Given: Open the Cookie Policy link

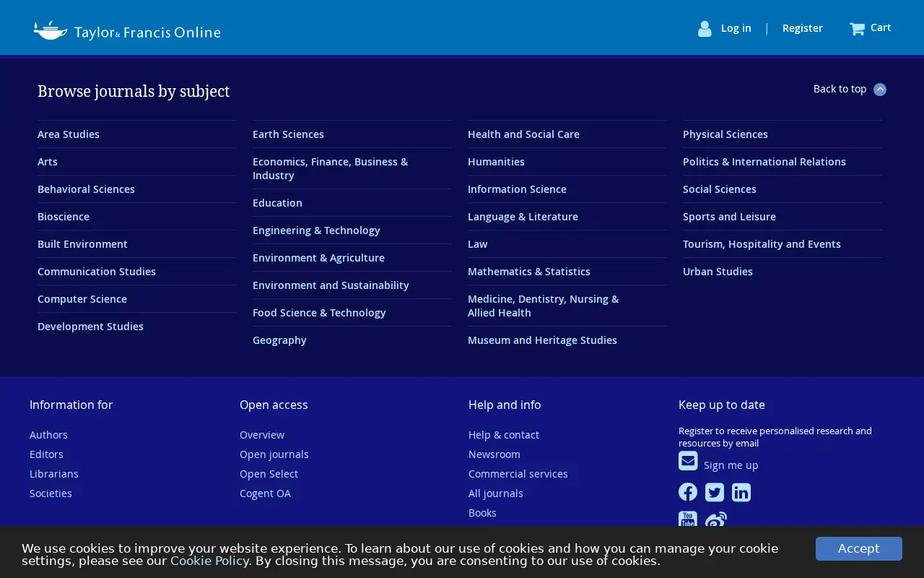Looking at the screenshot, I should (209, 561).
